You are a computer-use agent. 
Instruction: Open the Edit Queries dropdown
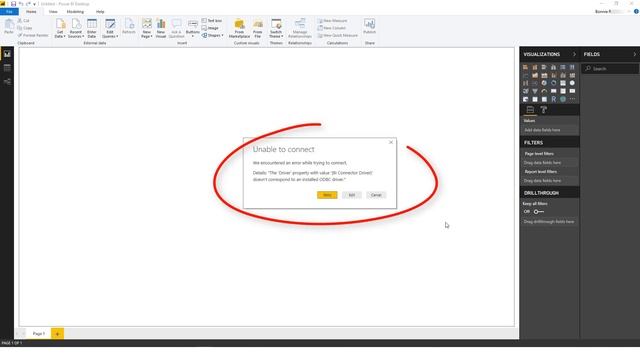(x=110, y=28)
